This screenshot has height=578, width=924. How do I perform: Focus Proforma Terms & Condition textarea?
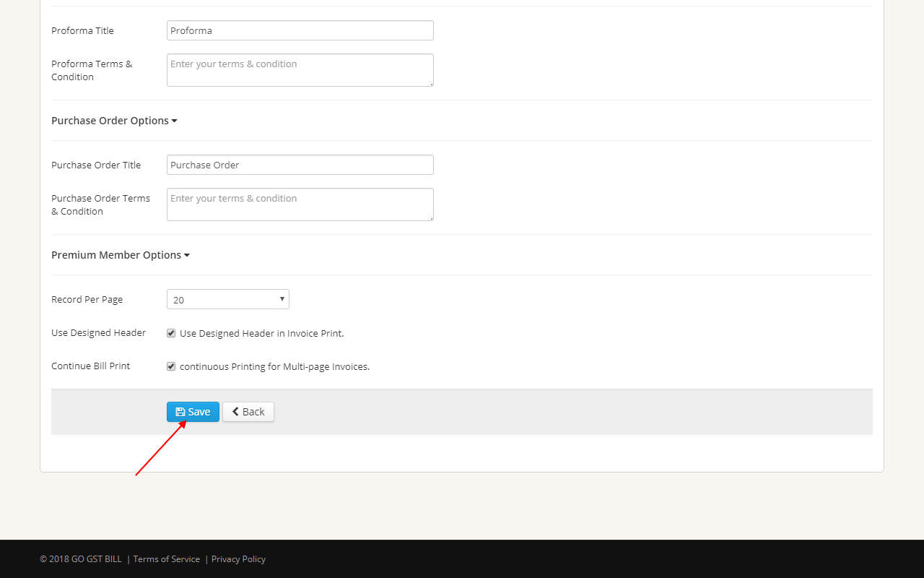pyautogui.click(x=300, y=70)
